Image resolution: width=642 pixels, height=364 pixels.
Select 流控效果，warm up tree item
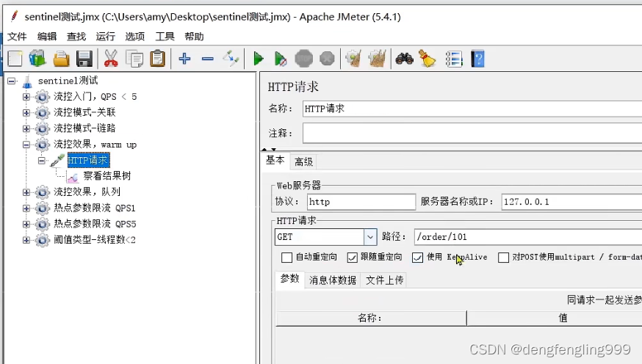pos(95,145)
